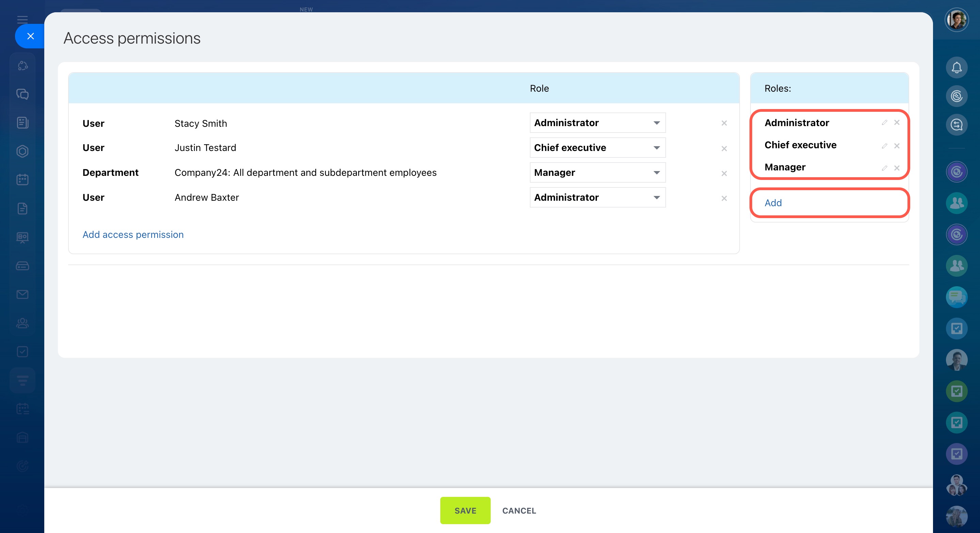Open the notifications bell in the right panel
This screenshot has height=533, width=980.
coord(957,68)
